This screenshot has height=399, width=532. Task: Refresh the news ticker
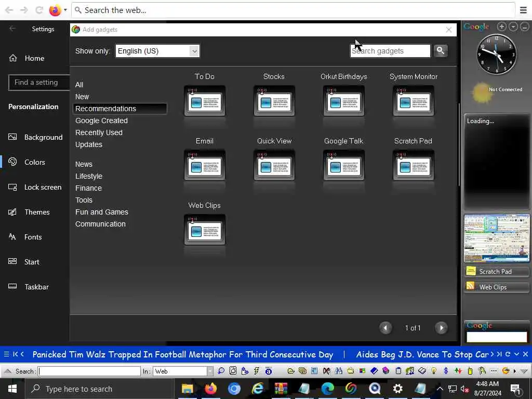pyautogui.click(x=508, y=354)
